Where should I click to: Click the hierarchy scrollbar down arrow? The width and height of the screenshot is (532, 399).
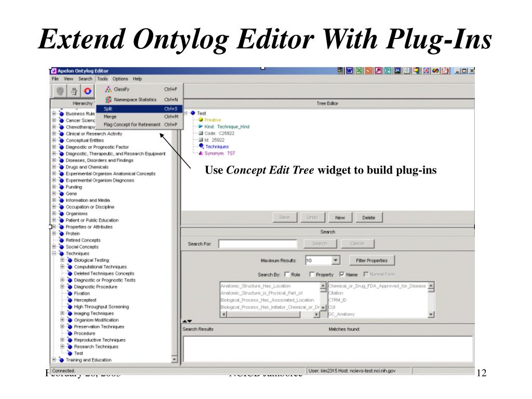tap(175, 360)
